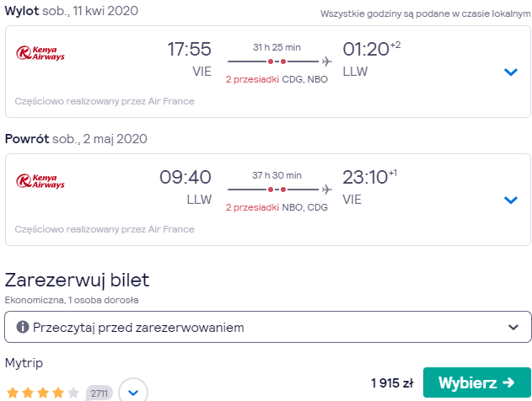This screenshot has height=401, width=532.
Task: Click the 1 915 zł price
Action: click(x=392, y=383)
